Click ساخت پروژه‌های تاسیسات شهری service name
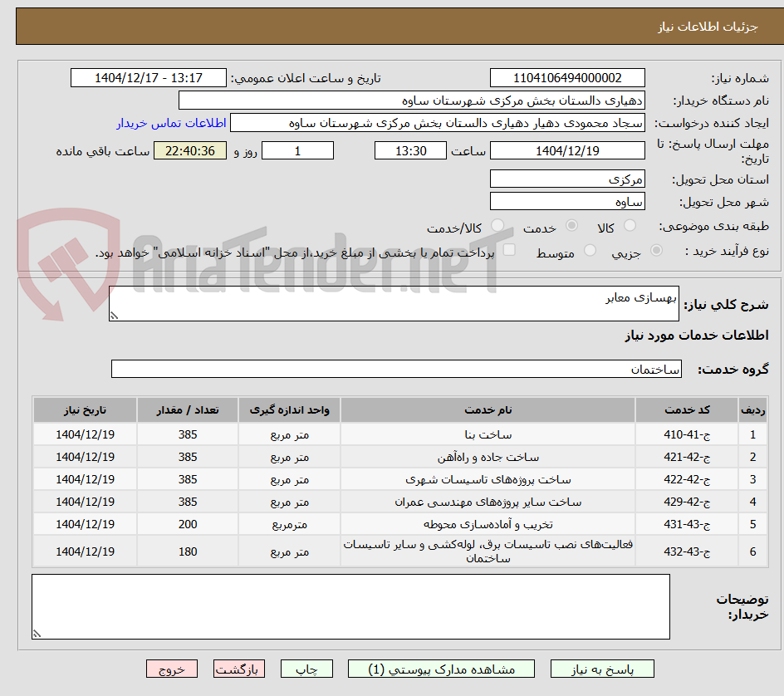Viewport: 784px width, 696px height. tap(488, 479)
